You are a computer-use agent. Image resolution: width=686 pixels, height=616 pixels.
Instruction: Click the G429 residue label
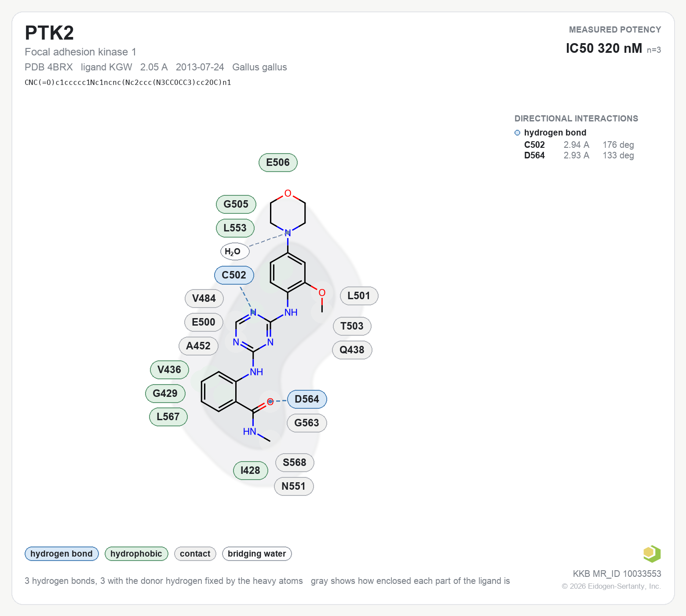coord(165,393)
